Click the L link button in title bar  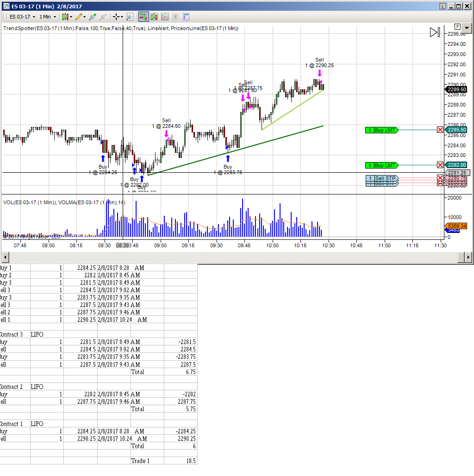(x=443, y=6)
